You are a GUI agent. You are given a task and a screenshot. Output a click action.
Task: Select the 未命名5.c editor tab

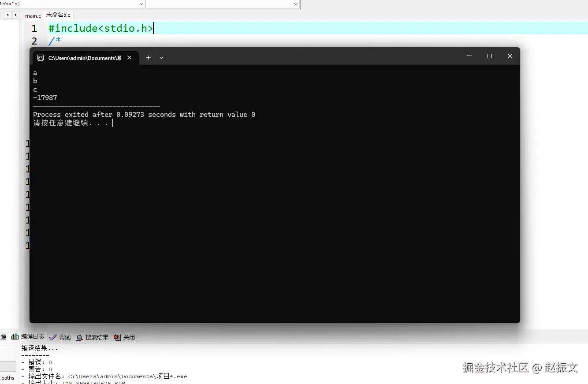click(x=58, y=15)
